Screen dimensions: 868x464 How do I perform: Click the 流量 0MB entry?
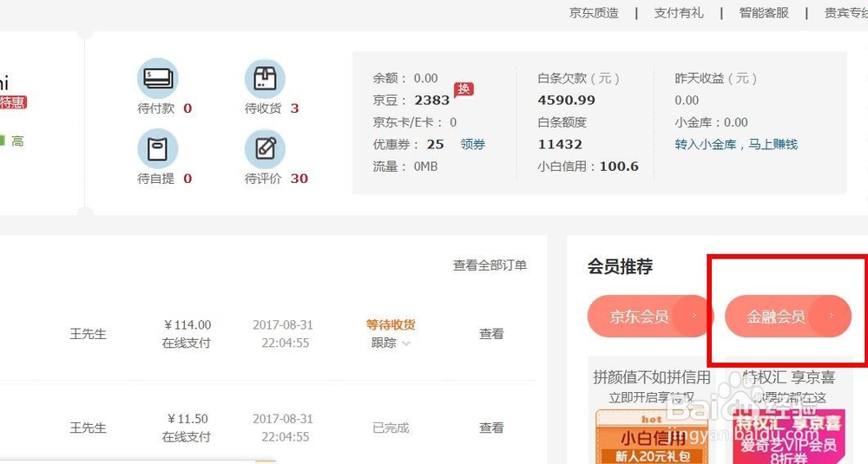405,167
